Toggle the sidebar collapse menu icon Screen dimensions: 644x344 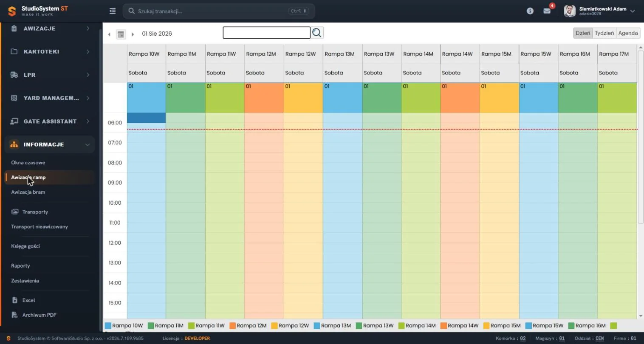pos(113,11)
